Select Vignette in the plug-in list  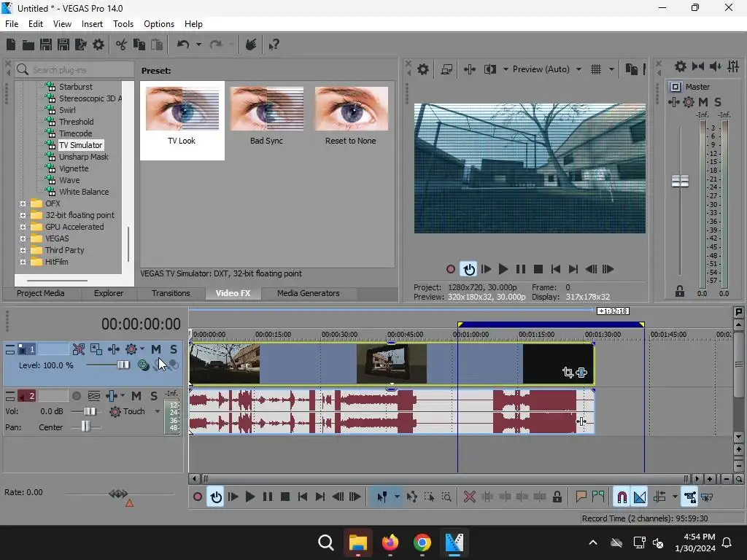pos(74,168)
